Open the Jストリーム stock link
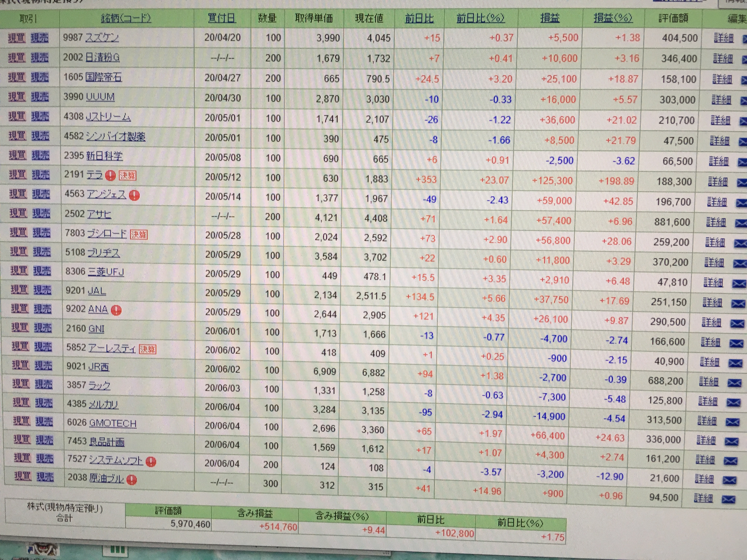Viewport: 747px width, 560px height. [108, 117]
